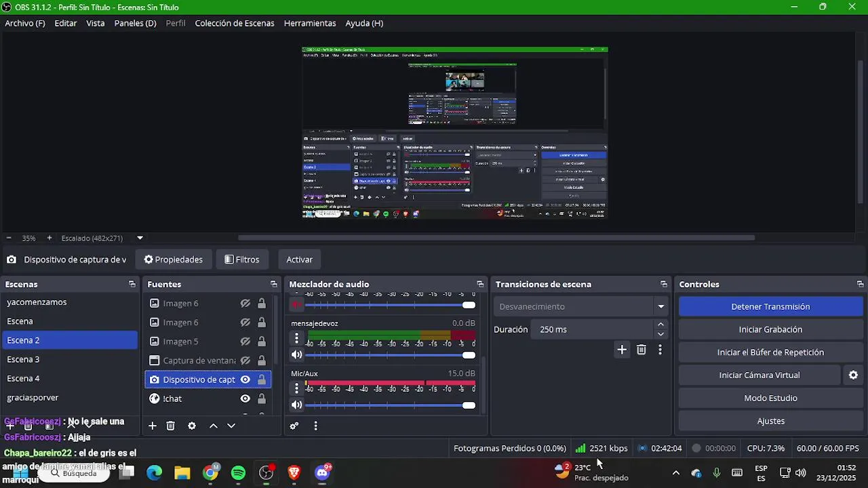The height and width of the screenshot is (488, 868).
Task: Increase transition duration with up arrow
Action: [x=660, y=325]
